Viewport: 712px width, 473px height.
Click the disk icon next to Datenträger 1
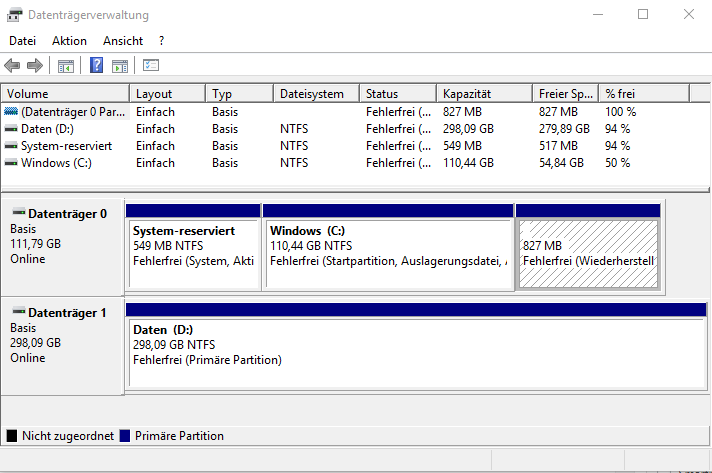(19, 311)
